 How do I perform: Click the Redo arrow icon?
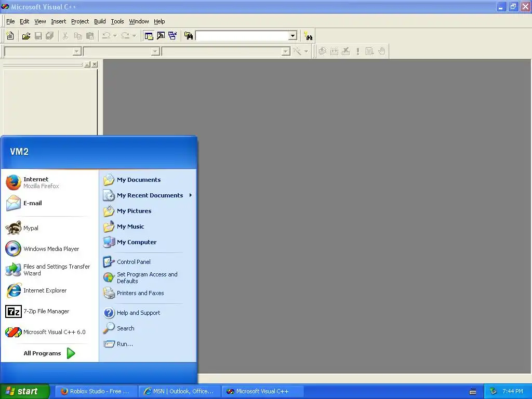point(125,36)
